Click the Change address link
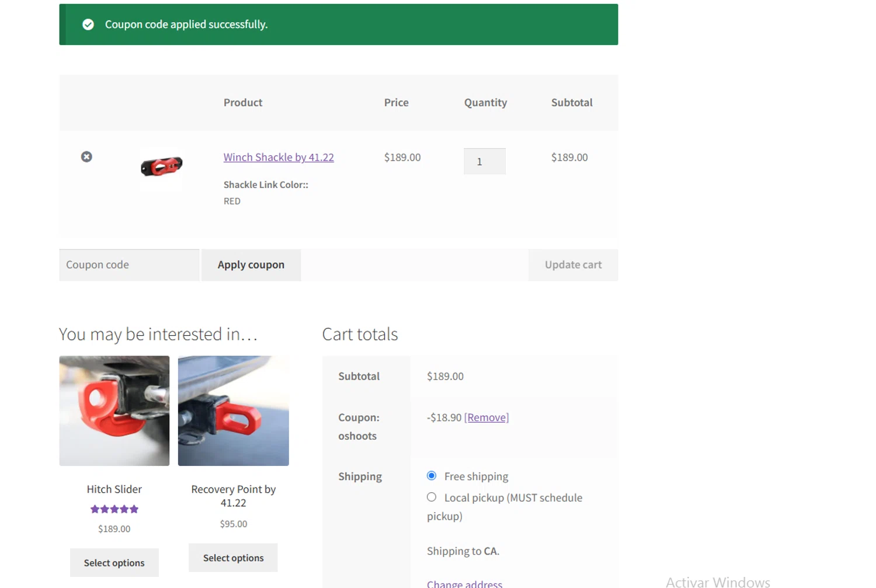876x588 pixels. [x=464, y=584]
